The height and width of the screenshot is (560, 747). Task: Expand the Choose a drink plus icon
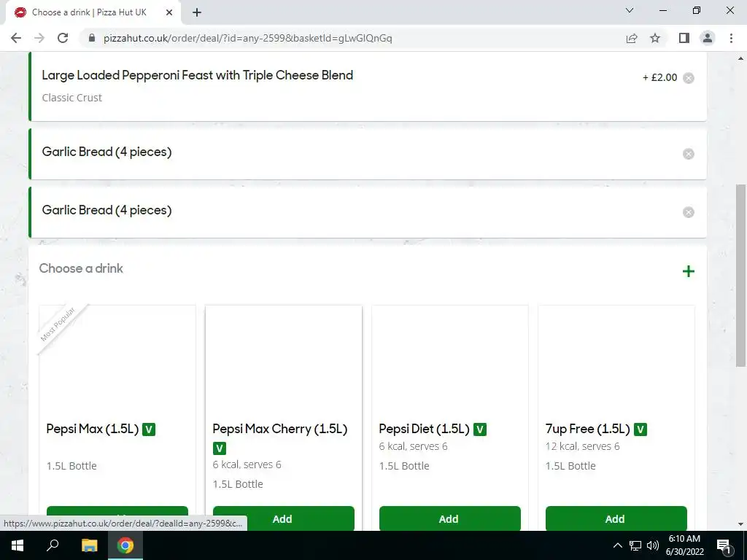tap(689, 271)
